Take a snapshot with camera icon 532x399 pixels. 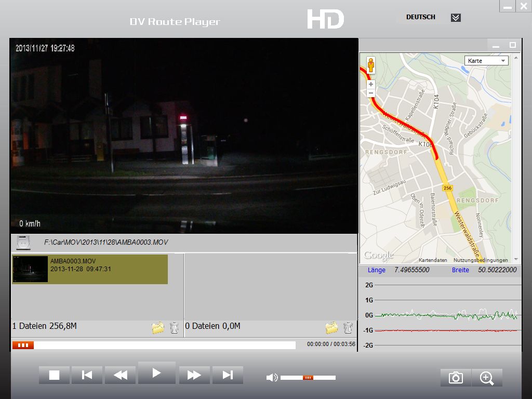tap(456, 378)
